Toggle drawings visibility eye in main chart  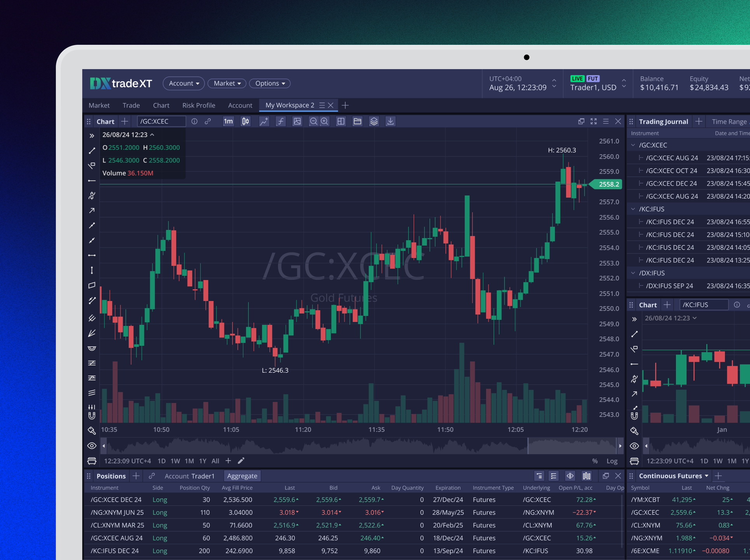click(92, 446)
